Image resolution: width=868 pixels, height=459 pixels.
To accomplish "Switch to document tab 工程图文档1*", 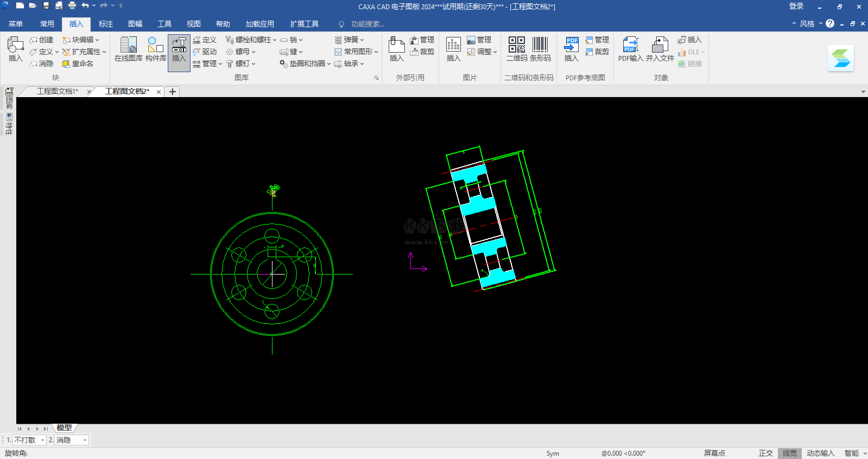I will (57, 91).
